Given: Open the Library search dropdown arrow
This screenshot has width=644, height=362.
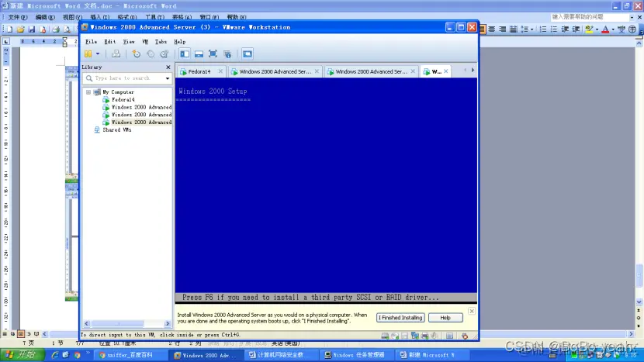Looking at the screenshot, I should 168,78.
